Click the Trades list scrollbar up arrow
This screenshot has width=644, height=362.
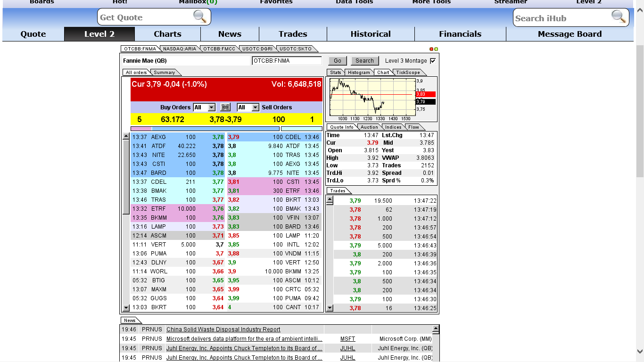pos(330,199)
